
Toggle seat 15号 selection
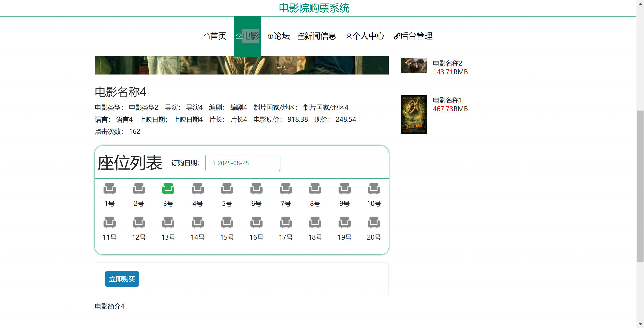click(227, 222)
